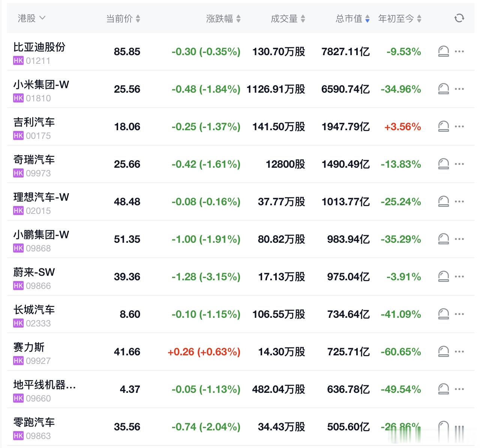Open more options for 赛力斯
This screenshot has height=448, width=480.
tap(459, 352)
